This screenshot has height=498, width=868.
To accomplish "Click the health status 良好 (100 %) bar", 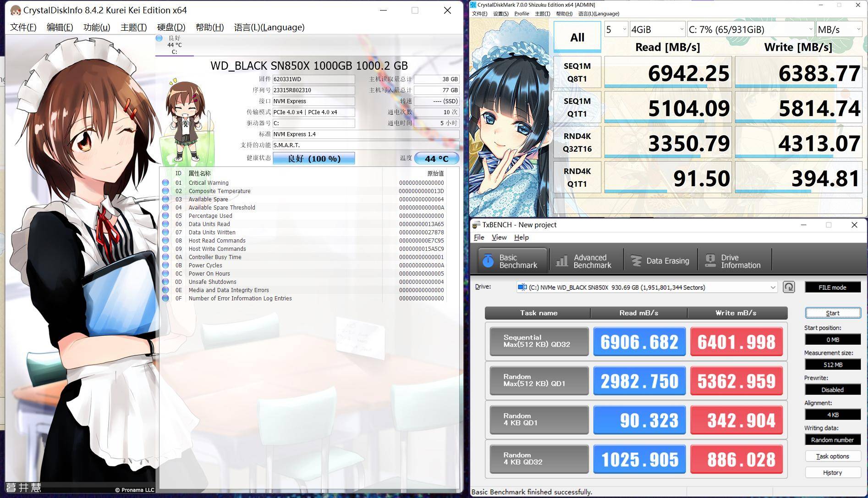I will point(313,158).
